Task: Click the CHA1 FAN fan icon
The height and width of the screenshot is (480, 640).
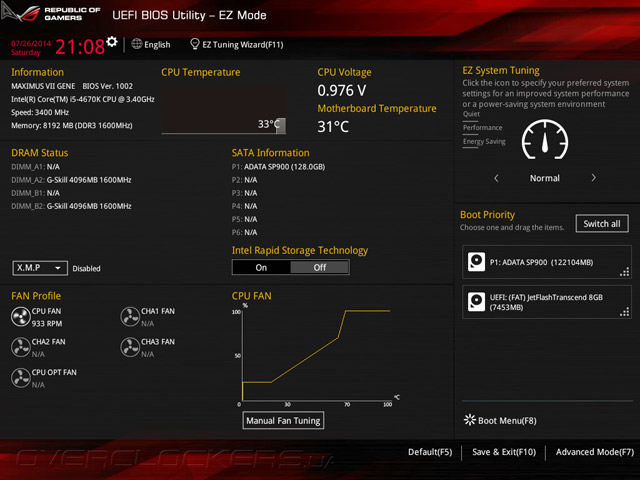Action: tap(130, 317)
